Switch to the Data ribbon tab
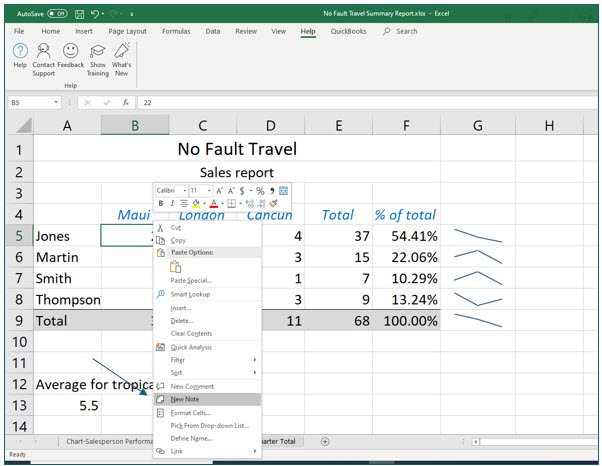The image size is (602, 466). [x=213, y=31]
